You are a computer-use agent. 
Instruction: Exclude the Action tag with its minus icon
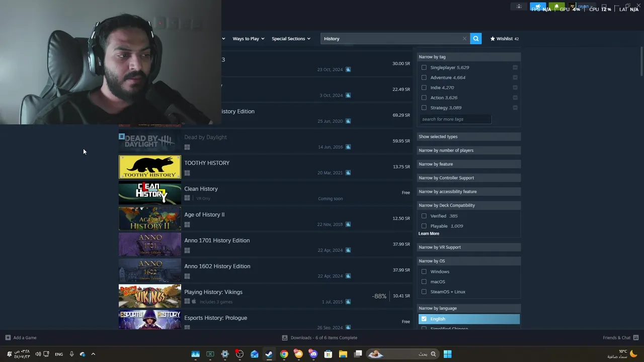[515, 98]
